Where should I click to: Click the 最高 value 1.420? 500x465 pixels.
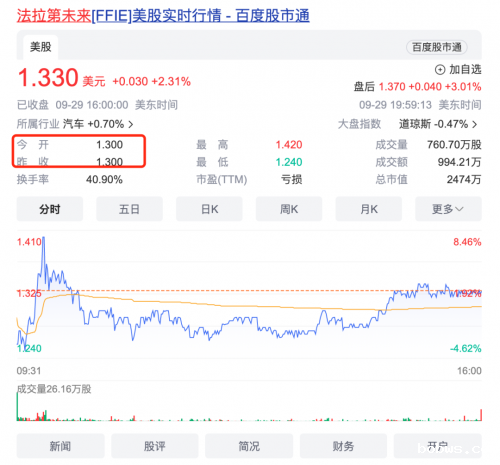coord(289,145)
